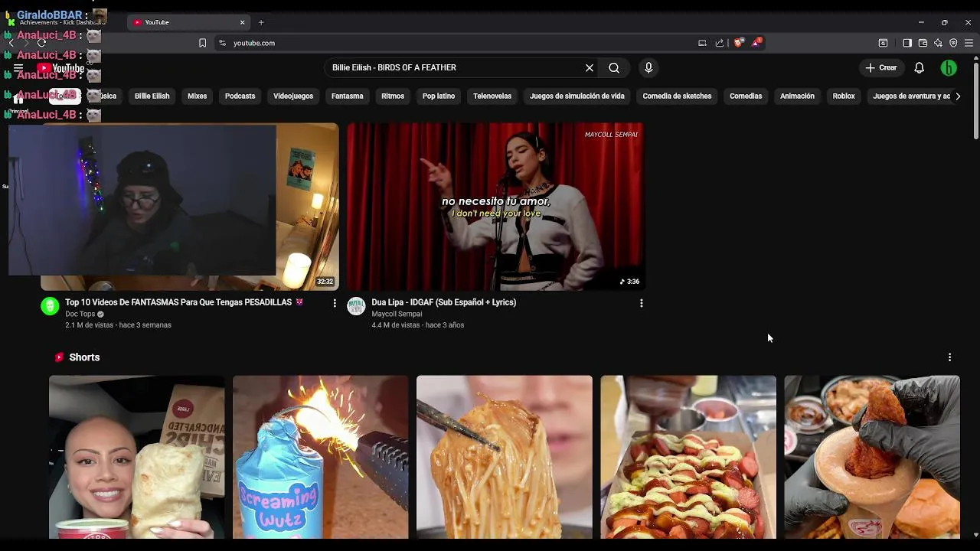Select the Telenovelas filter chip
Viewport: 980px width, 551px height.
492,96
